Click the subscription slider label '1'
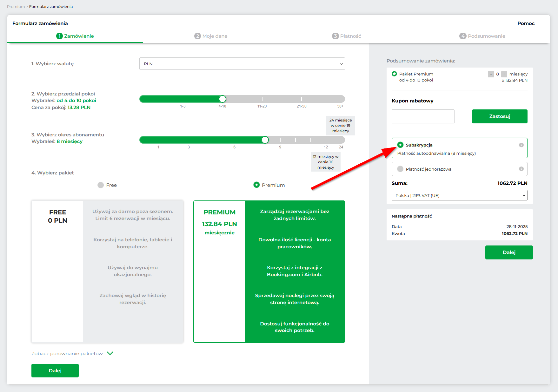 point(158,147)
